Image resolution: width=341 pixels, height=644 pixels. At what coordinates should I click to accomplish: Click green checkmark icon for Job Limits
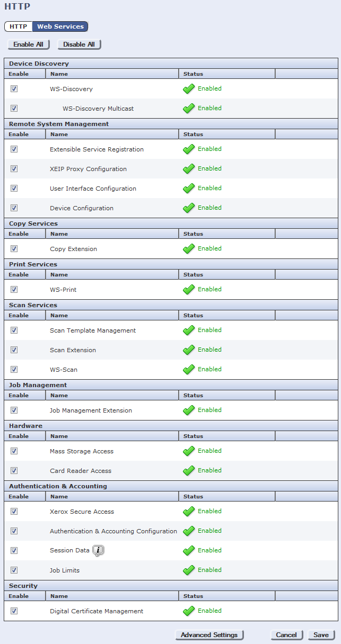coord(189,570)
